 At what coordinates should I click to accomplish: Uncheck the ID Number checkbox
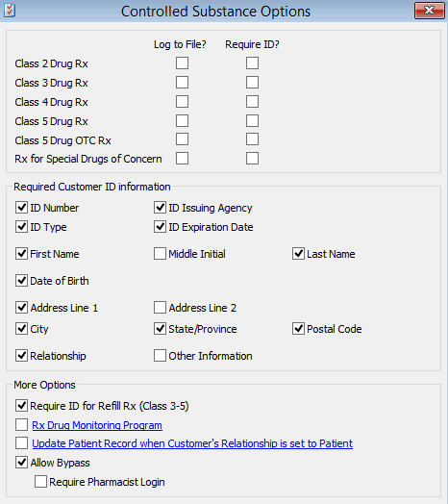(21, 208)
